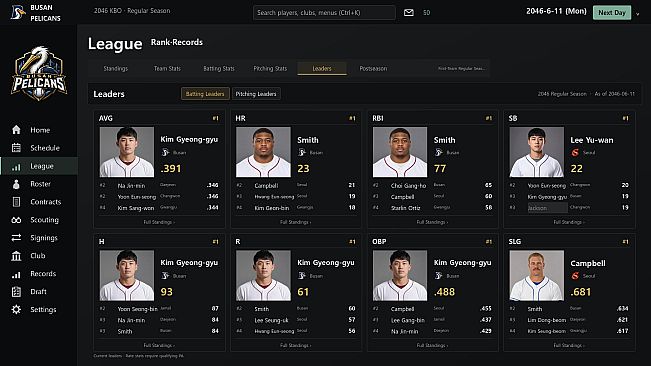Screen dimensions: 651x366
Task: Click Kim Gyeong-gyu photo in AVG card
Action: pyautogui.click(x=127, y=152)
